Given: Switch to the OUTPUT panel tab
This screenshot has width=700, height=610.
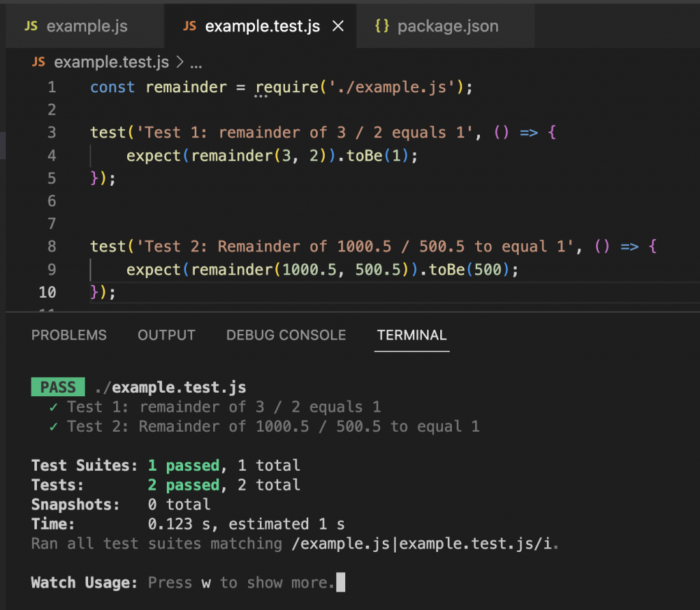Looking at the screenshot, I should click(166, 335).
